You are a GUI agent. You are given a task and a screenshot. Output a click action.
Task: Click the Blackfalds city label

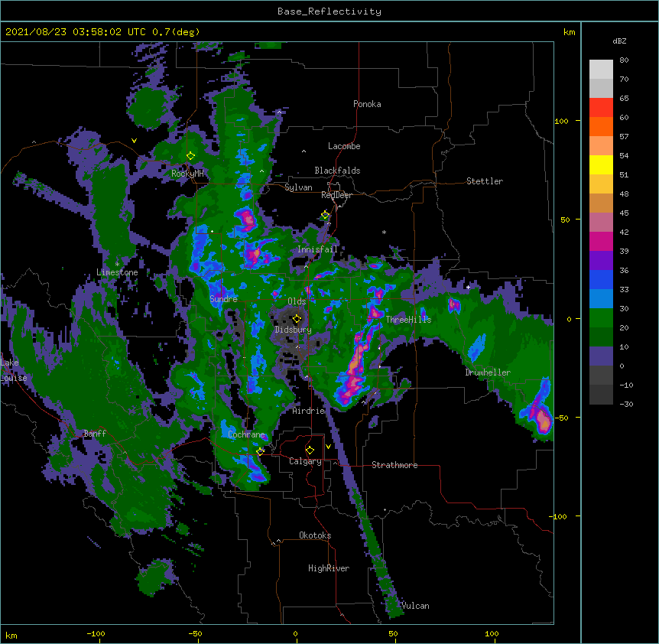(337, 171)
